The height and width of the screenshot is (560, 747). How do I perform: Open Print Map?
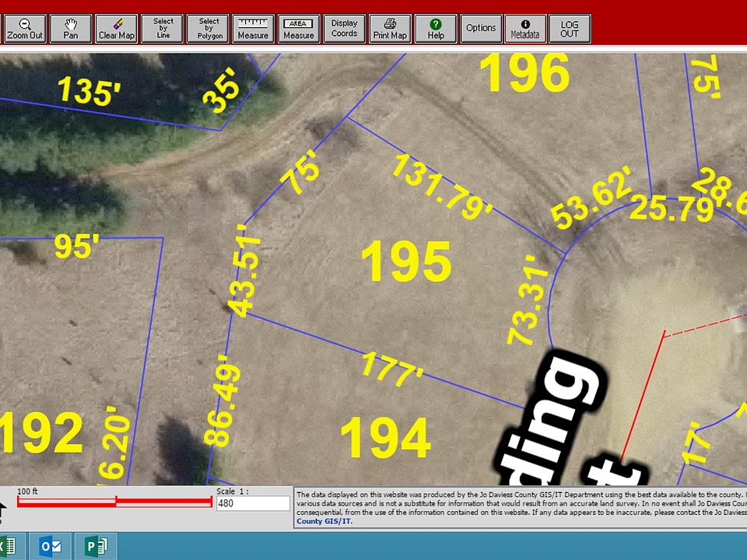390,29
